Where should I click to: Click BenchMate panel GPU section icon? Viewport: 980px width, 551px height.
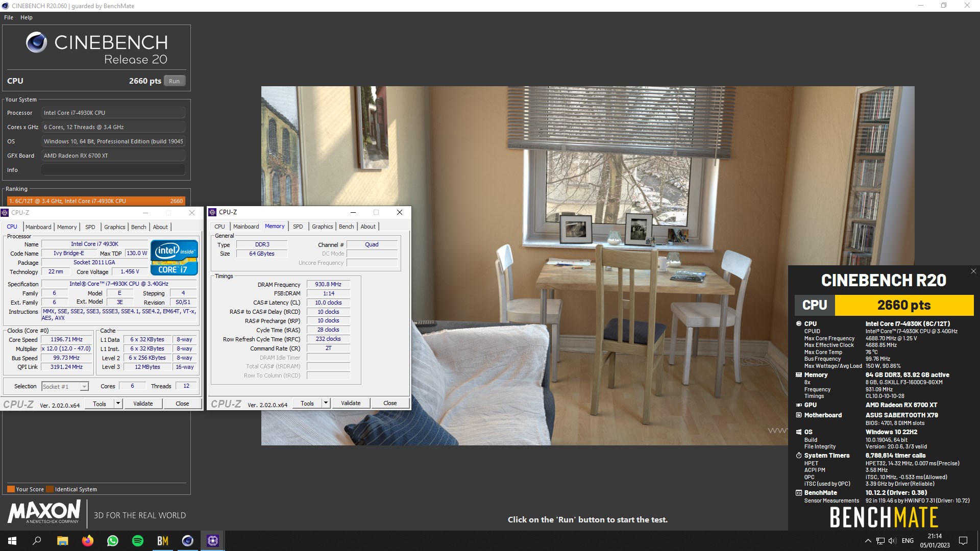pyautogui.click(x=799, y=405)
